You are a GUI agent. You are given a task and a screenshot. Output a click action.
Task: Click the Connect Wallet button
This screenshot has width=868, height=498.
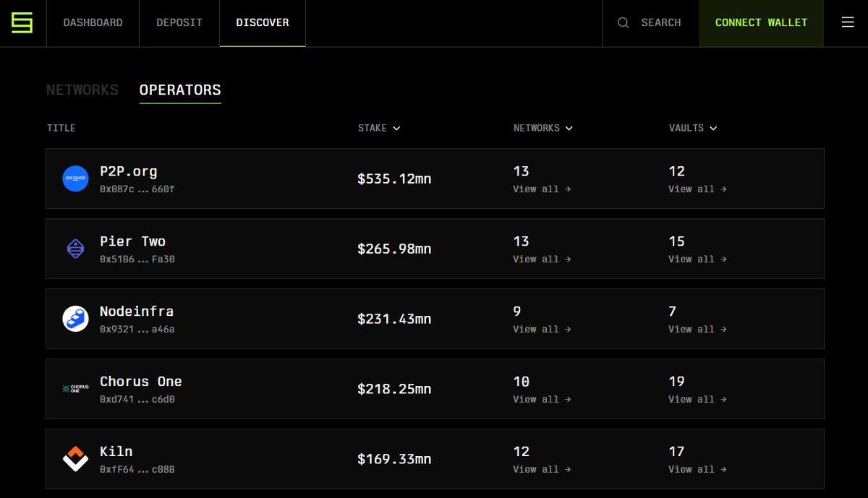point(761,22)
